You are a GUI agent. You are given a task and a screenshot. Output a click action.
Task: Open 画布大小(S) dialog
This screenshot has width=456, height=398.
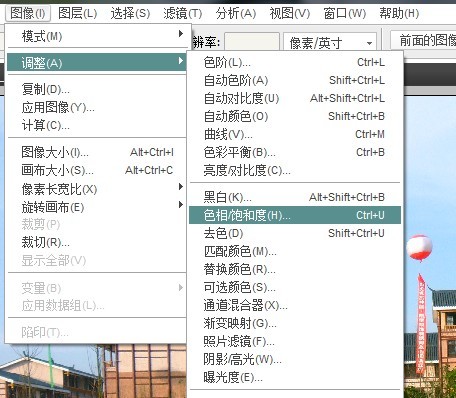tap(97, 170)
